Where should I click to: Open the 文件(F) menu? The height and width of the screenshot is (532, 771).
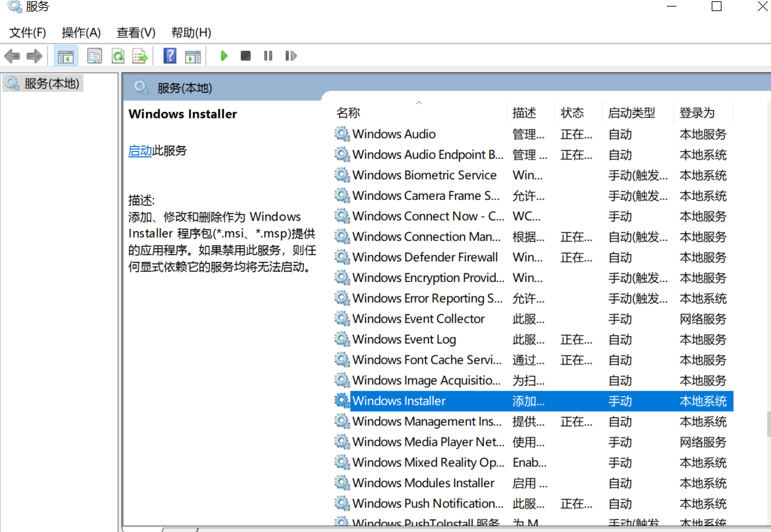point(27,32)
